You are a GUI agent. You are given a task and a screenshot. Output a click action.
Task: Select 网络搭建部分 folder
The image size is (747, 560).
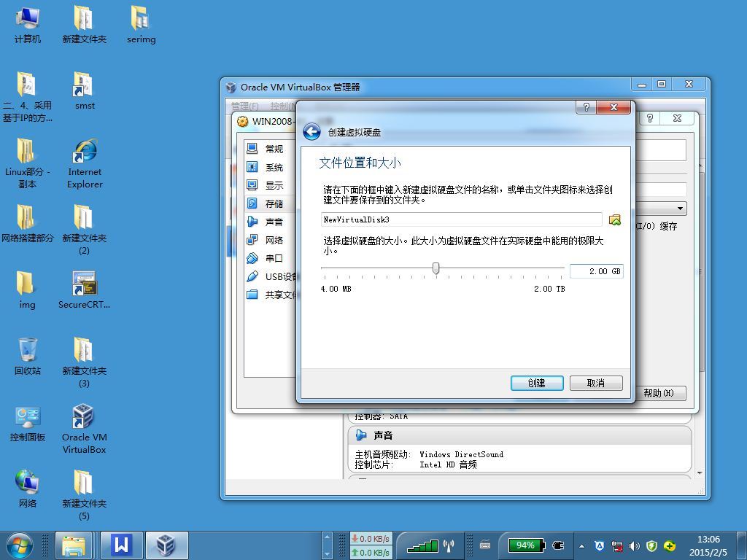(27, 224)
